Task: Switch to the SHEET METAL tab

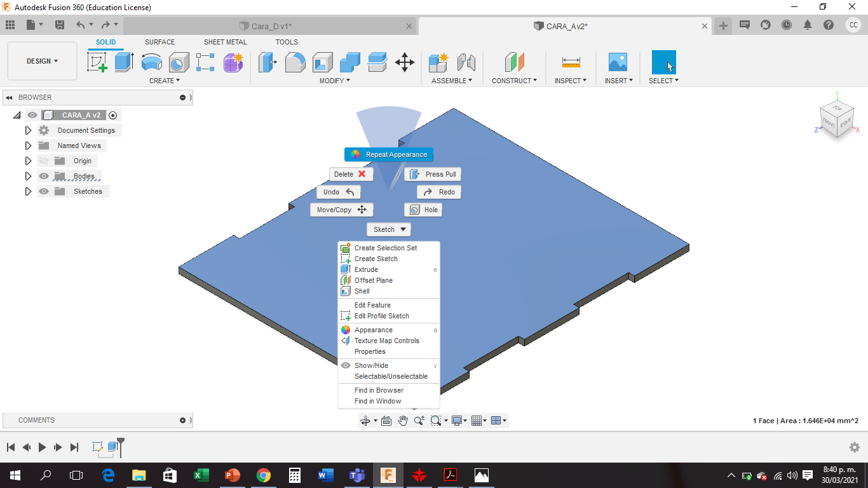Action: click(x=226, y=42)
